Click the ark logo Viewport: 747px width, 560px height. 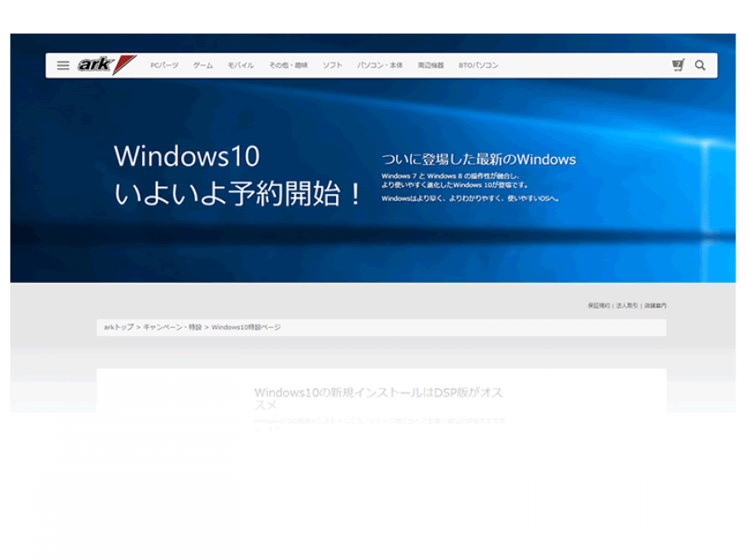click(x=107, y=65)
